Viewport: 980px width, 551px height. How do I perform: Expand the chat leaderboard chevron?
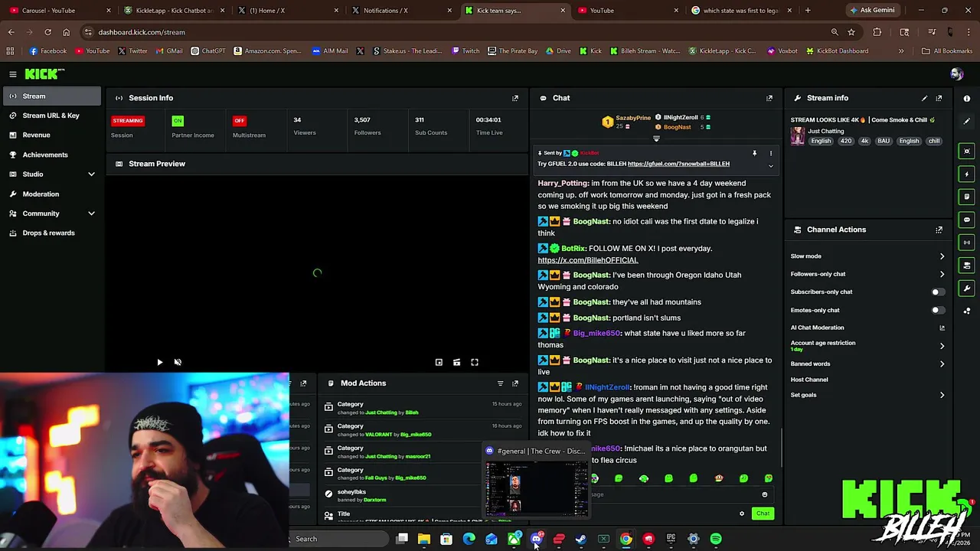(x=656, y=139)
